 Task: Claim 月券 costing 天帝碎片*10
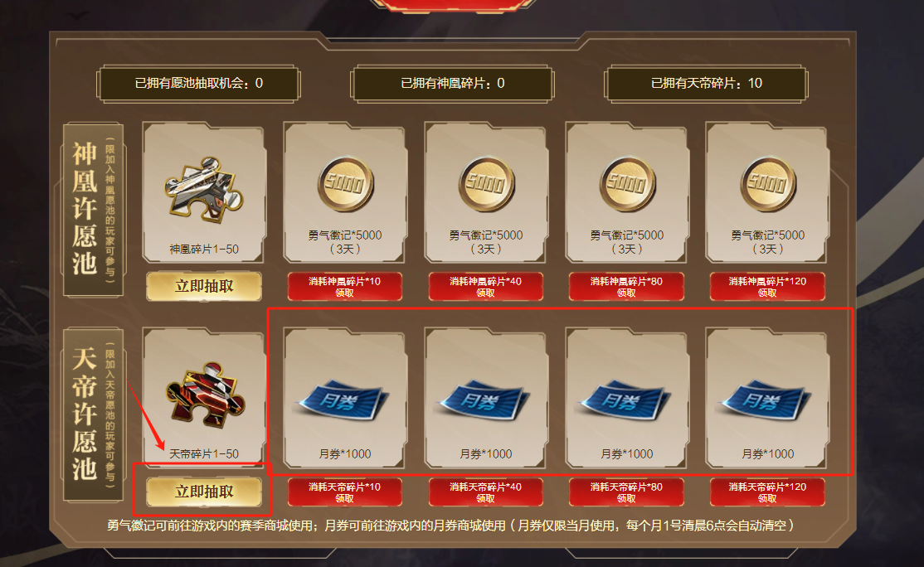tap(345, 492)
